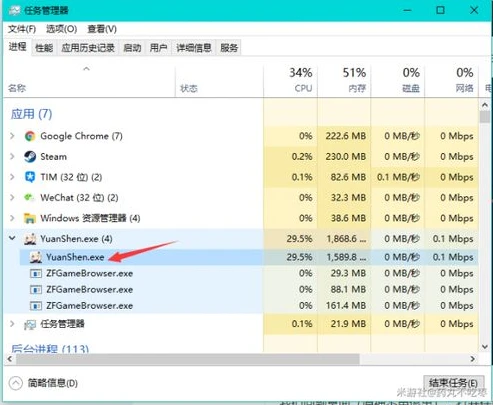Click 简略信息(D) to show fewer details
The height and width of the screenshot is (405, 493).
pyautogui.click(x=53, y=383)
